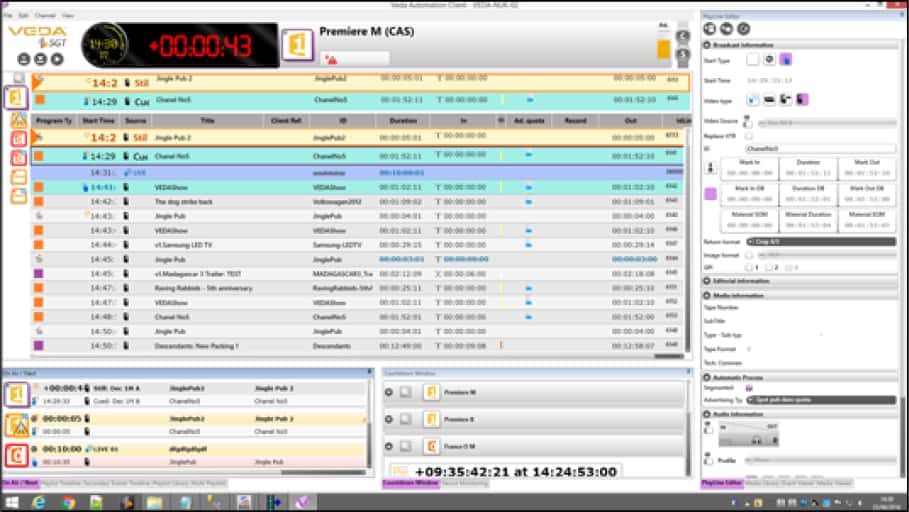Choose the blank white Start Type icon
Screen dimensions: 909x512
pyautogui.click(x=752, y=60)
